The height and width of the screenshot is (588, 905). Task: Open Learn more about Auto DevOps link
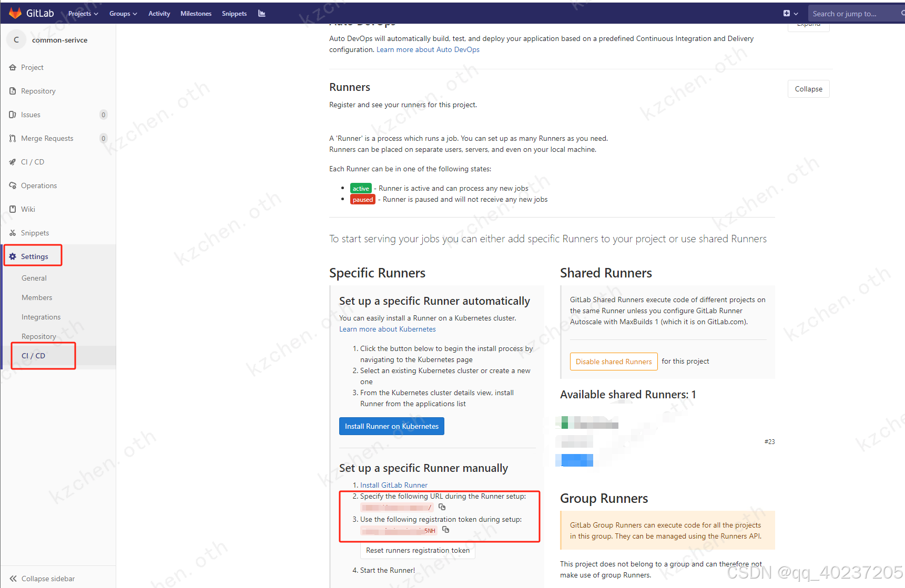tap(428, 49)
